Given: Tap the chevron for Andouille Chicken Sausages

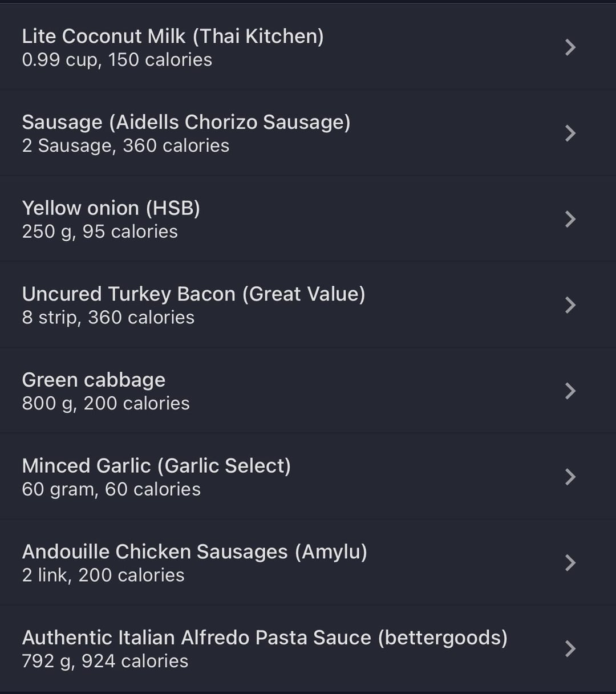Looking at the screenshot, I should point(570,563).
